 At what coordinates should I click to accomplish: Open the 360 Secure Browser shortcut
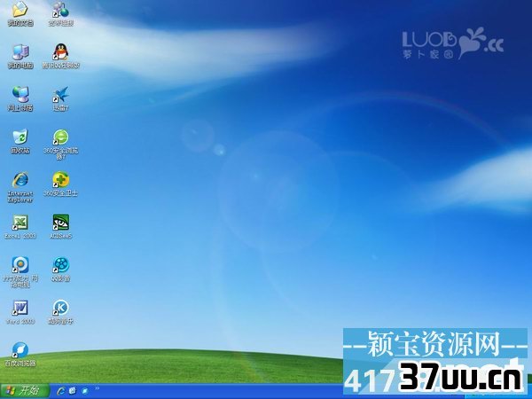pyautogui.click(x=60, y=137)
